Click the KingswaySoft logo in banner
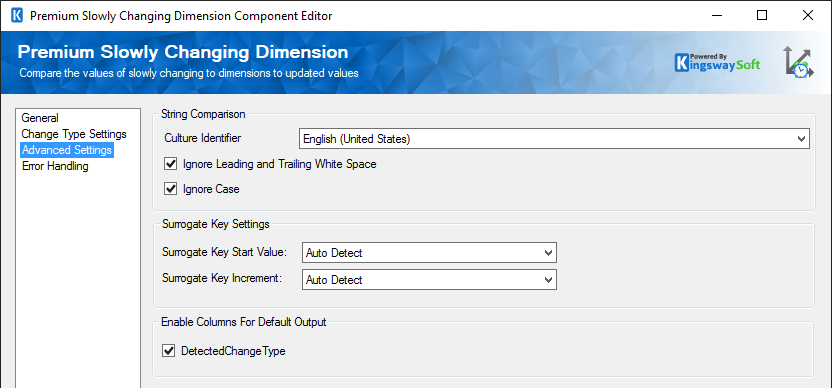The image size is (832, 388). pos(717,63)
